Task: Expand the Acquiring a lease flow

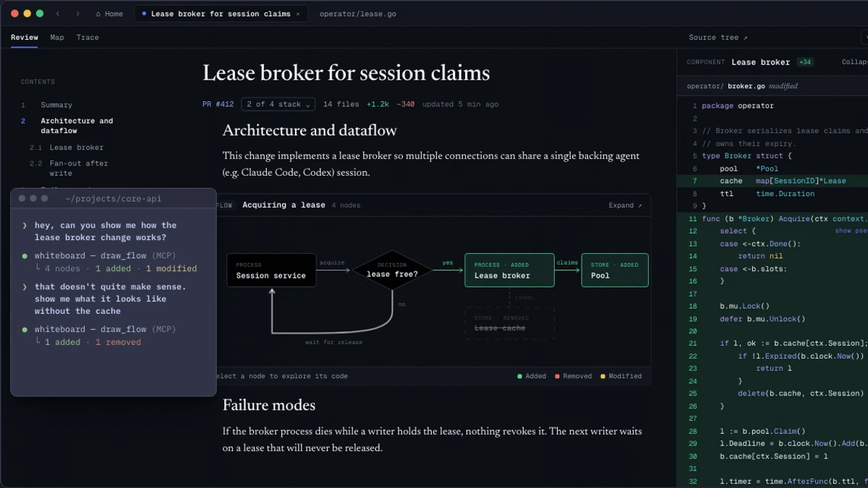Action: tap(625, 205)
